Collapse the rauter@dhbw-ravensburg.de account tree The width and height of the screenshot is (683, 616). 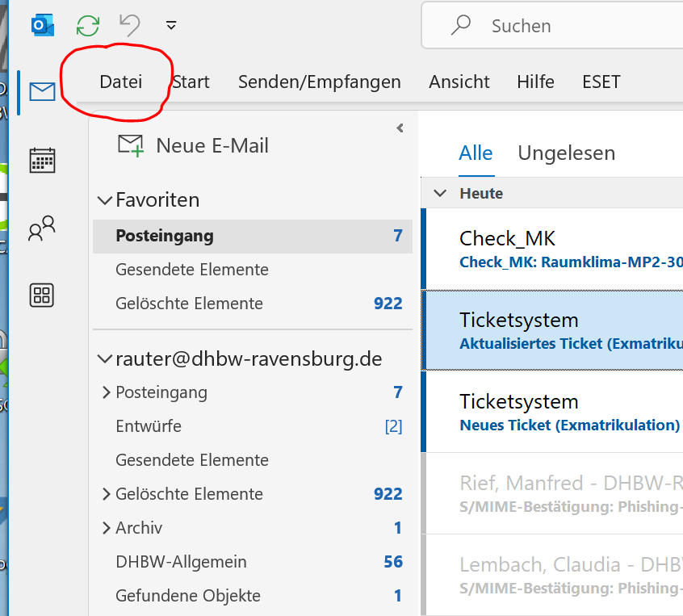104,359
